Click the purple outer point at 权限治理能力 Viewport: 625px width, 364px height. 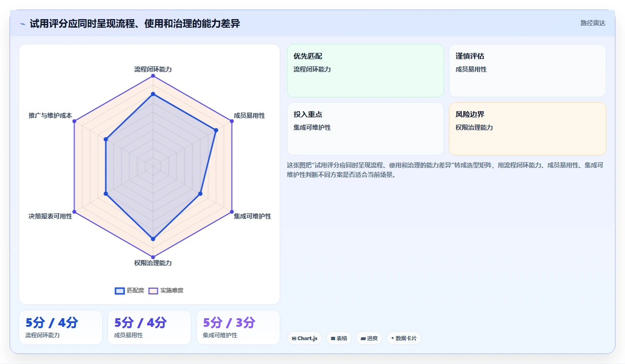pyautogui.click(x=153, y=257)
